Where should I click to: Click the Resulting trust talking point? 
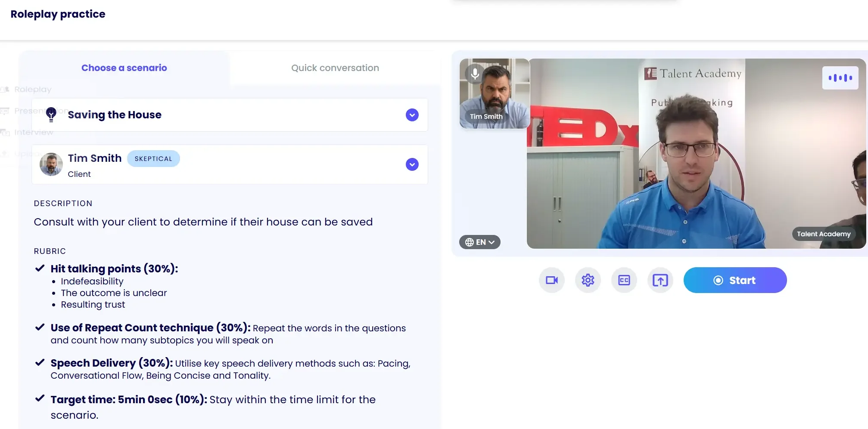tap(93, 305)
